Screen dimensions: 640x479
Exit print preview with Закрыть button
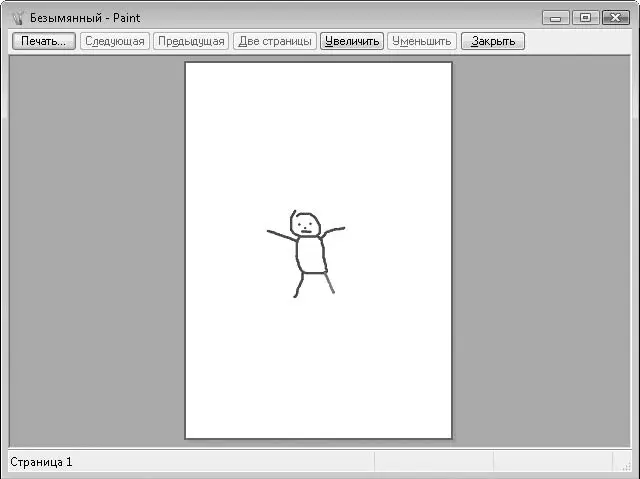tap(492, 41)
